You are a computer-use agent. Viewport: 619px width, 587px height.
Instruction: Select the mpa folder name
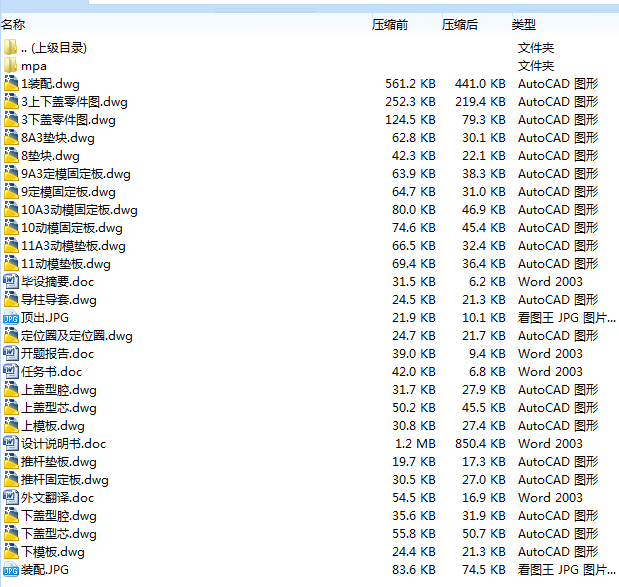(34, 66)
